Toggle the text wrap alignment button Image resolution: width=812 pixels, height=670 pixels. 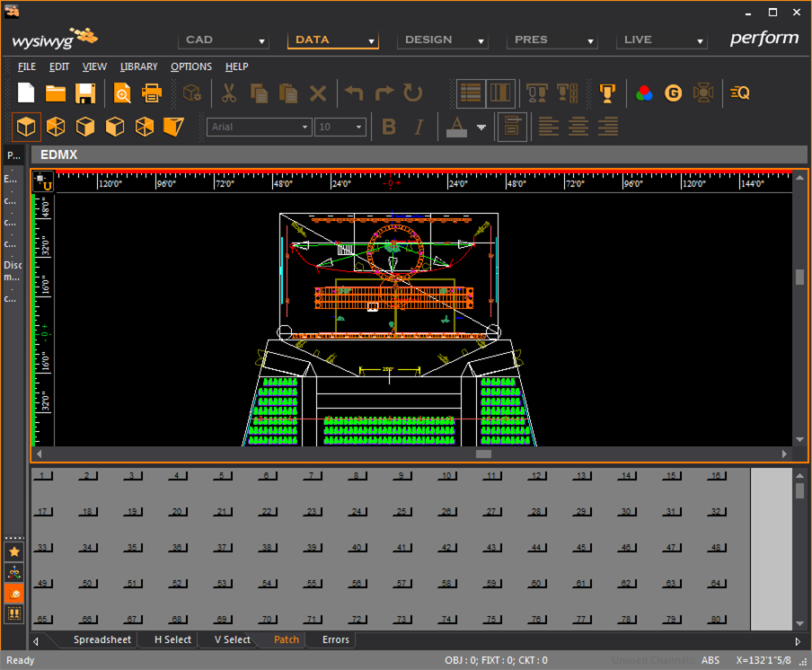[512, 128]
